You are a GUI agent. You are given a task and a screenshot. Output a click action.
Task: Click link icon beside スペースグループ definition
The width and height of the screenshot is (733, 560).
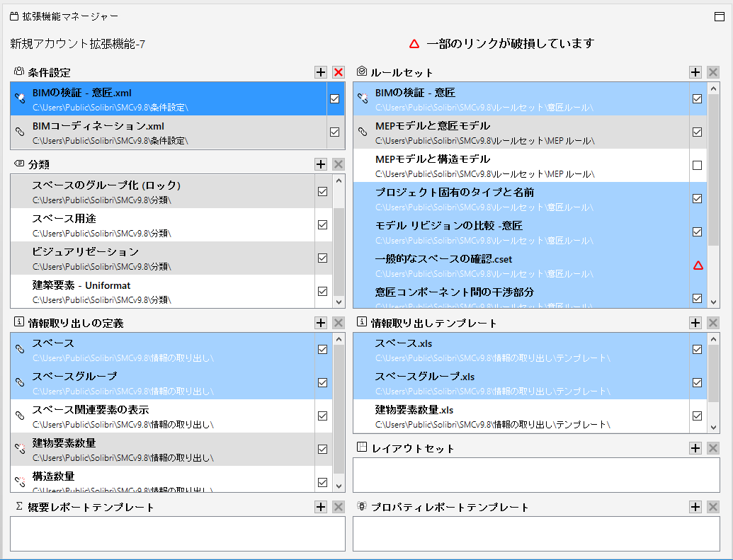point(20,382)
